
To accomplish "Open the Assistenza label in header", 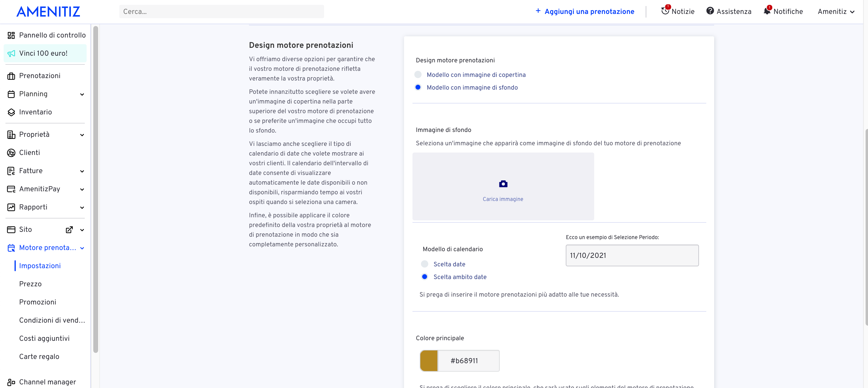I will coord(734,12).
